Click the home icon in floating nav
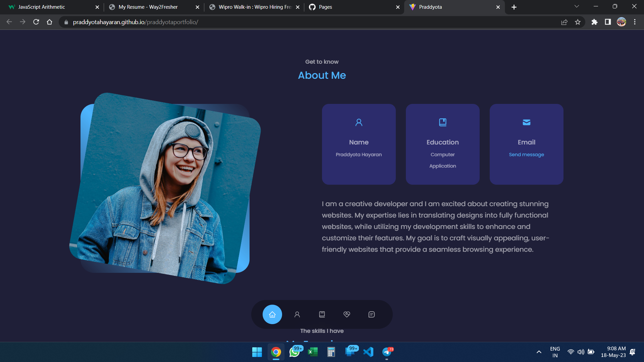 [272, 314]
